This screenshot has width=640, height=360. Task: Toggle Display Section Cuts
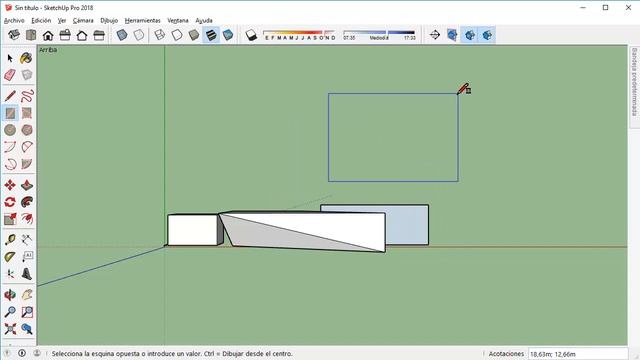pos(469,35)
